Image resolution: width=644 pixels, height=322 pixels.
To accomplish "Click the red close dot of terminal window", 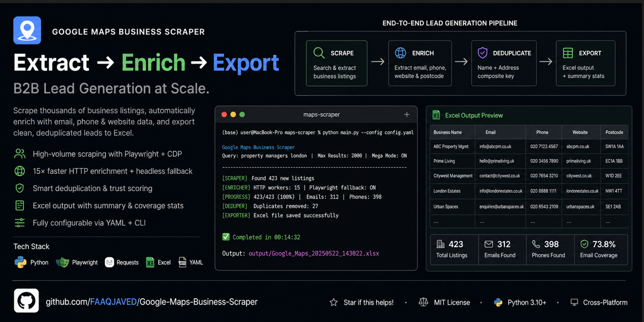I will click(224, 114).
